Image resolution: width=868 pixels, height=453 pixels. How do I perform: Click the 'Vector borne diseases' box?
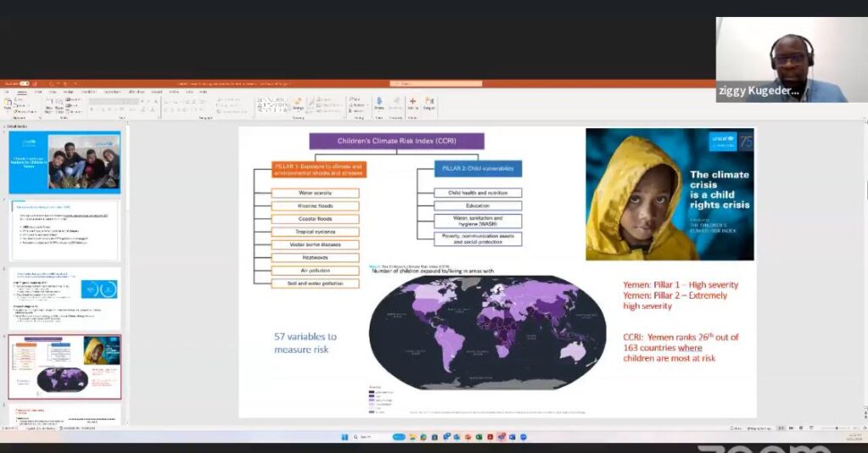(x=315, y=245)
